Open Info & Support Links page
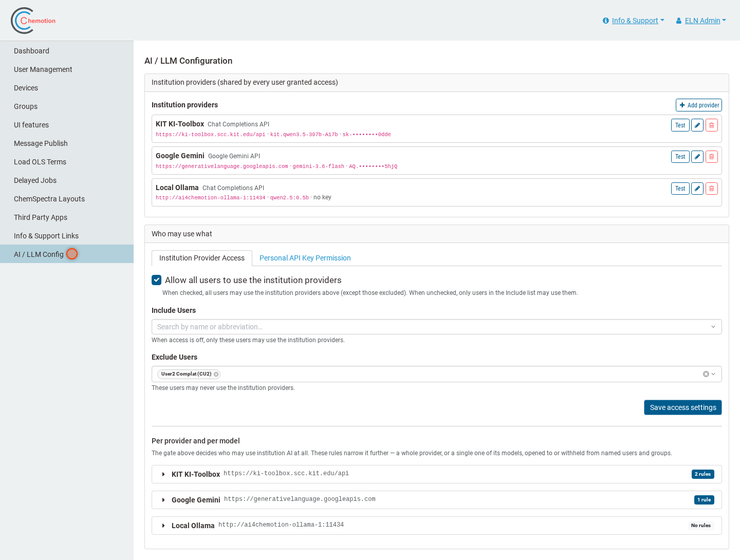The height and width of the screenshot is (560, 740). (67, 236)
